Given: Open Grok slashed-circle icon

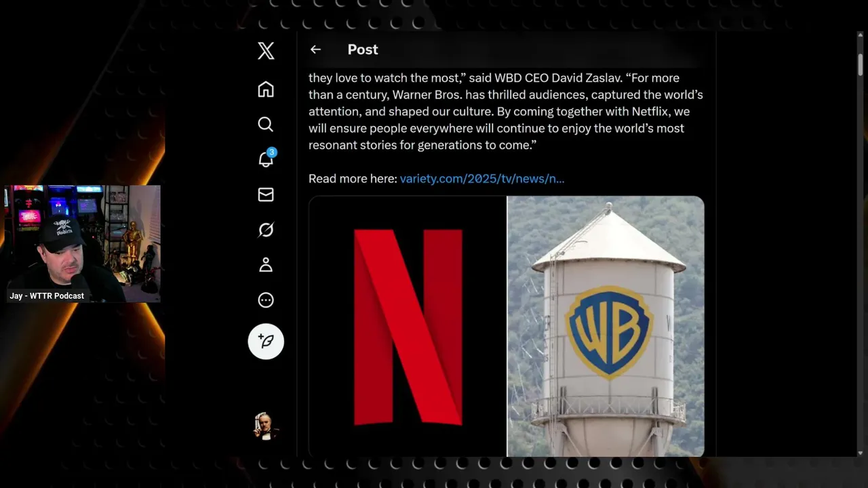Looking at the screenshot, I should [x=266, y=230].
